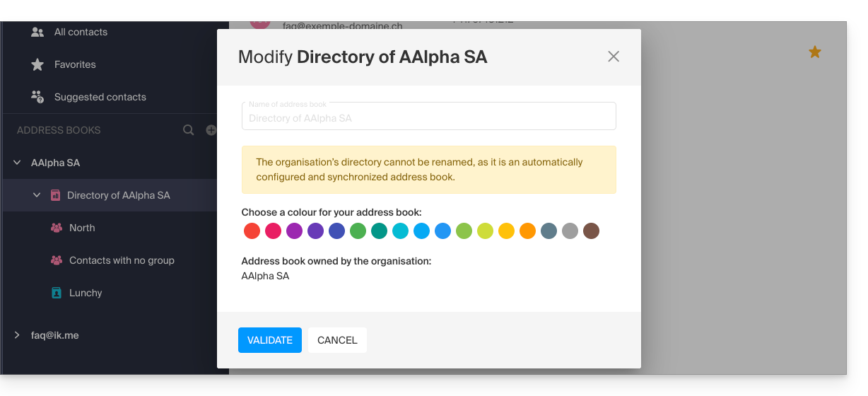Image resolution: width=868 pixels, height=396 pixels.
Task: Click the Name of address book field
Action: (428, 117)
